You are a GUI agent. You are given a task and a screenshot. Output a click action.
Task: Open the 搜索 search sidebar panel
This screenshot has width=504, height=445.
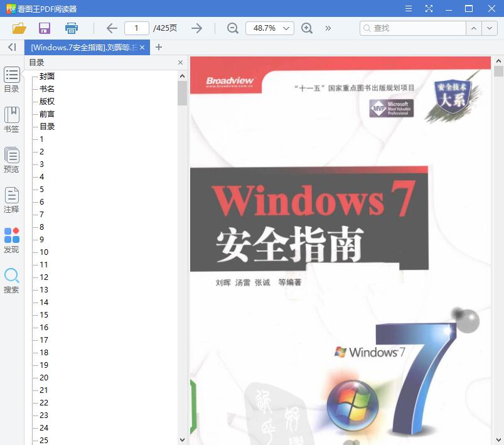pyautogui.click(x=11, y=281)
